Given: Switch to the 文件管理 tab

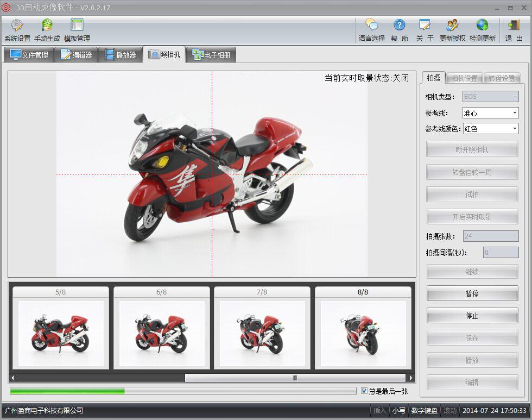Looking at the screenshot, I should [x=29, y=55].
